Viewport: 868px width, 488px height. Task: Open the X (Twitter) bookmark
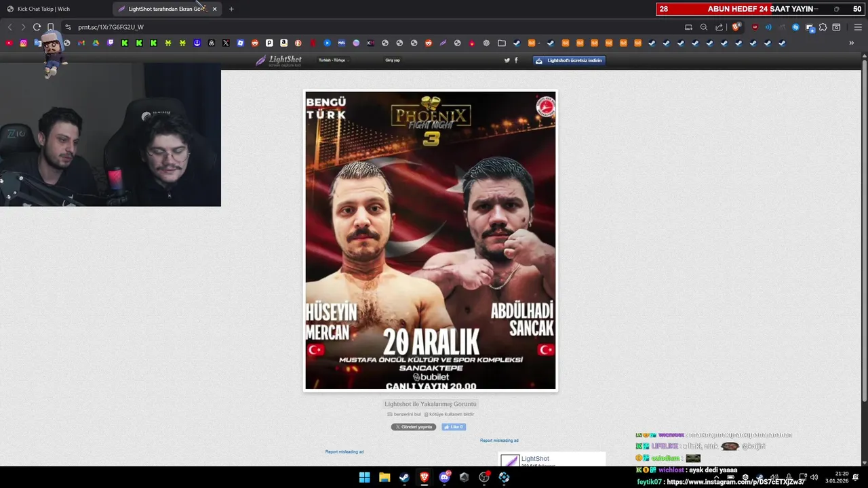[x=226, y=43]
